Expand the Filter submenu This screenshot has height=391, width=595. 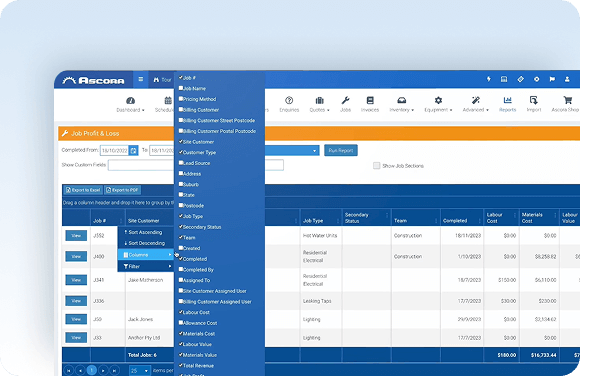tap(146, 266)
